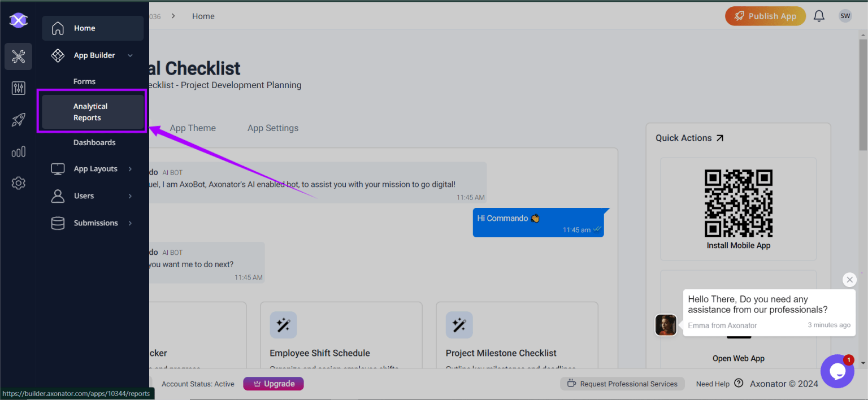Open the sliders controls icon in left rail

point(18,88)
